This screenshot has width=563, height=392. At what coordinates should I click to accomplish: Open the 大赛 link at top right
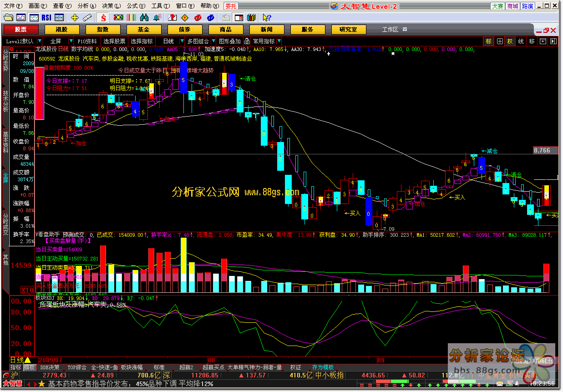click(x=497, y=6)
